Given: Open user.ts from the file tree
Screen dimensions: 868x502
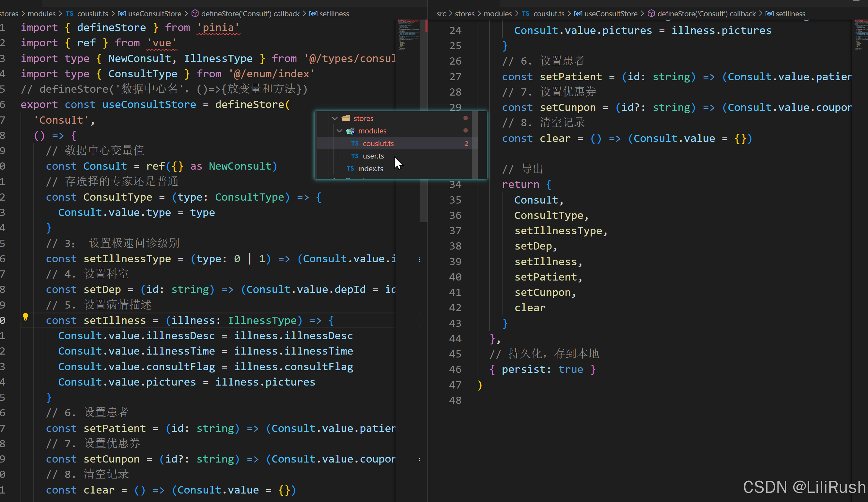Looking at the screenshot, I should 373,156.
